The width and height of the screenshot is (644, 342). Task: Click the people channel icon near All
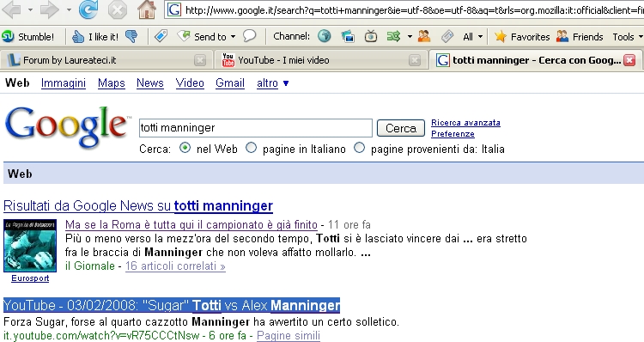pyautogui.click(x=424, y=36)
